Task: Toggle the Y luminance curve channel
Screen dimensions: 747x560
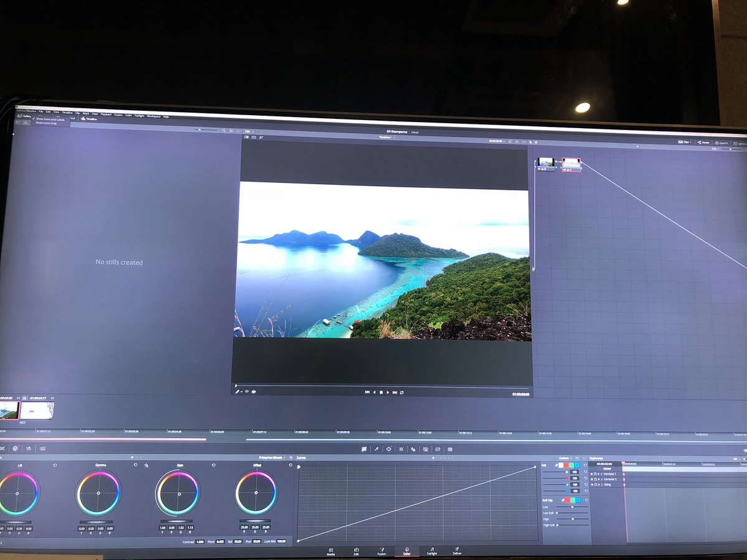Action: (x=561, y=465)
